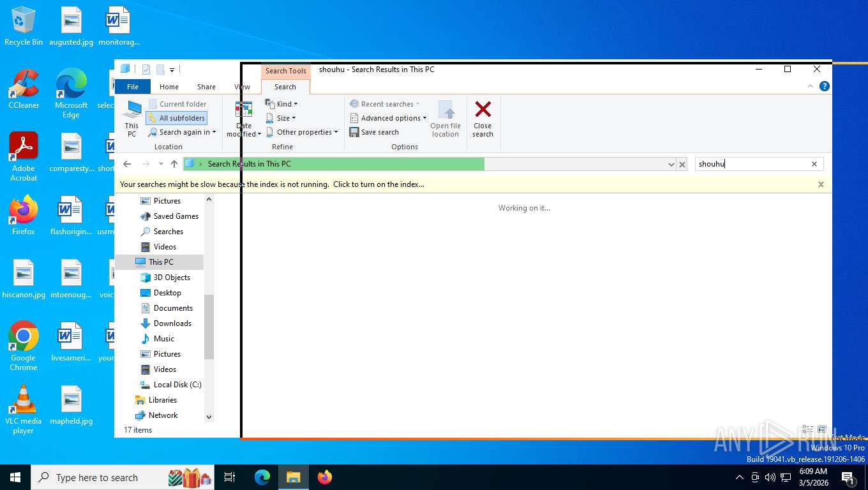Image resolution: width=868 pixels, height=490 pixels.
Task: Open Advanced options dropdown
Action: 388,118
